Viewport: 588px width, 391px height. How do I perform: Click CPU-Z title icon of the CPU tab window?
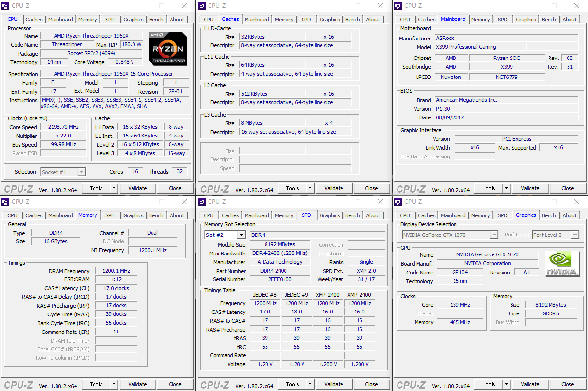click(5, 6)
